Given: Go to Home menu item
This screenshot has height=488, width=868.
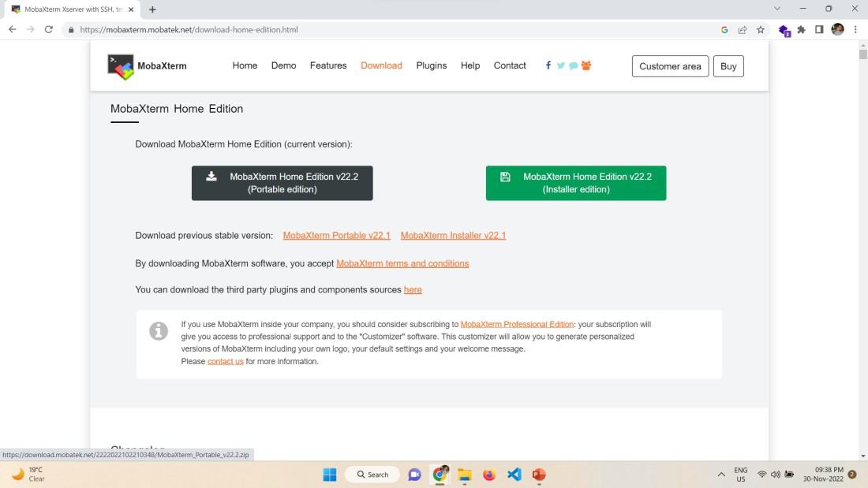Looking at the screenshot, I should [245, 65].
